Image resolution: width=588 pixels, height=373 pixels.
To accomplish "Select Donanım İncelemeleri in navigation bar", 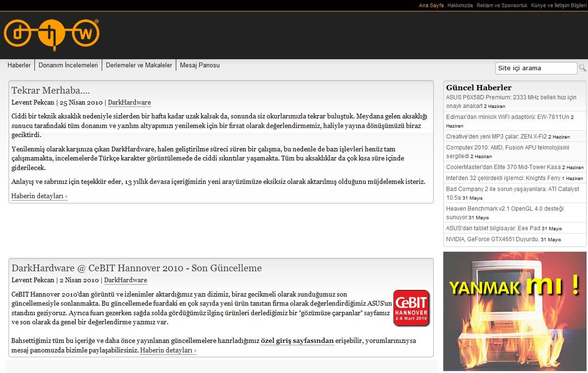I will coord(68,65).
